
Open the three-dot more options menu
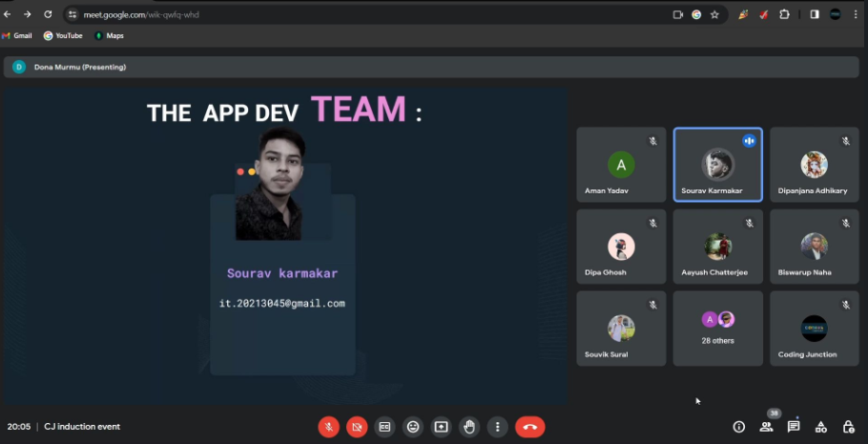pos(496,427)
